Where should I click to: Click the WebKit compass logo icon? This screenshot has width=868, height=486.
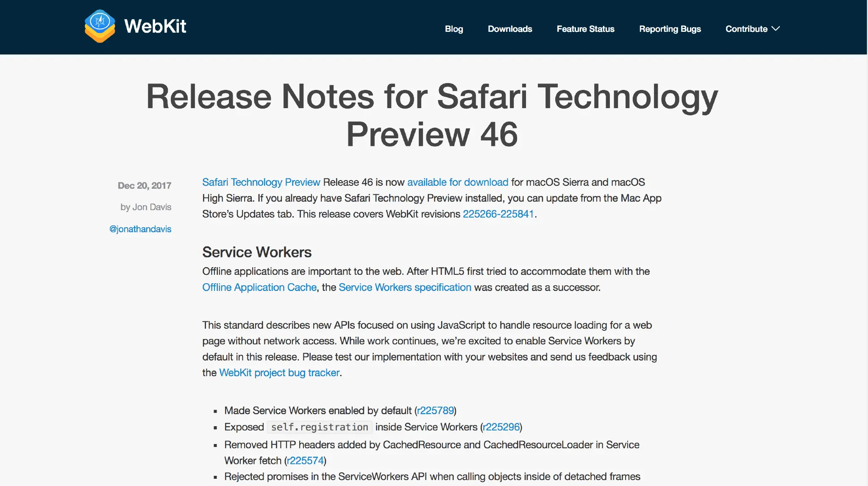(x=100, y=25)
